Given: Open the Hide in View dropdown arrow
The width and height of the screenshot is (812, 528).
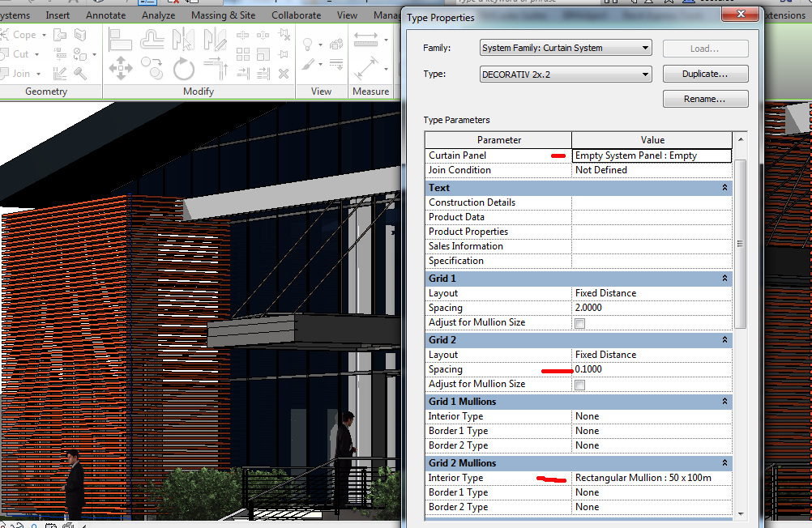Looking at the screenshot, I should click(321, 45).
